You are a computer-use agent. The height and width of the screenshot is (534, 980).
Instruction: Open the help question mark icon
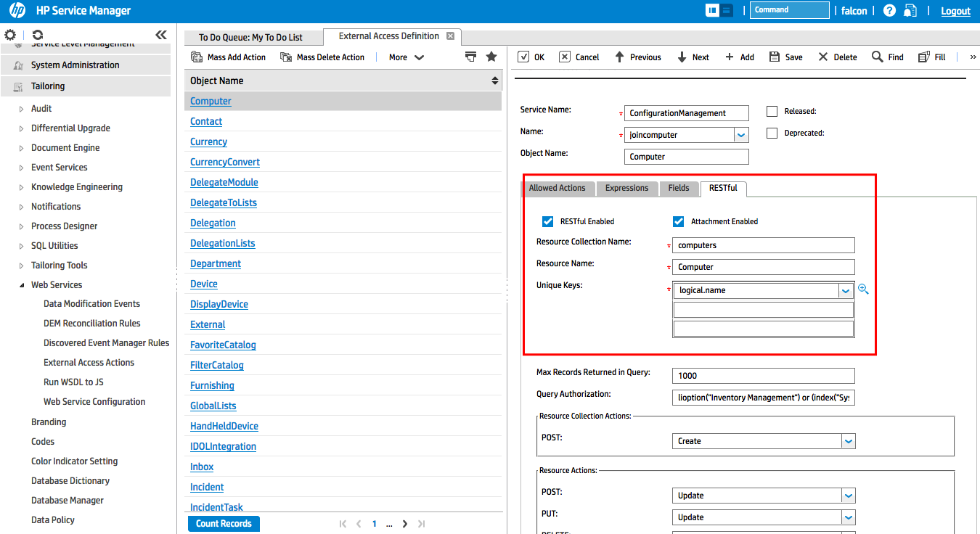[889, 11]
